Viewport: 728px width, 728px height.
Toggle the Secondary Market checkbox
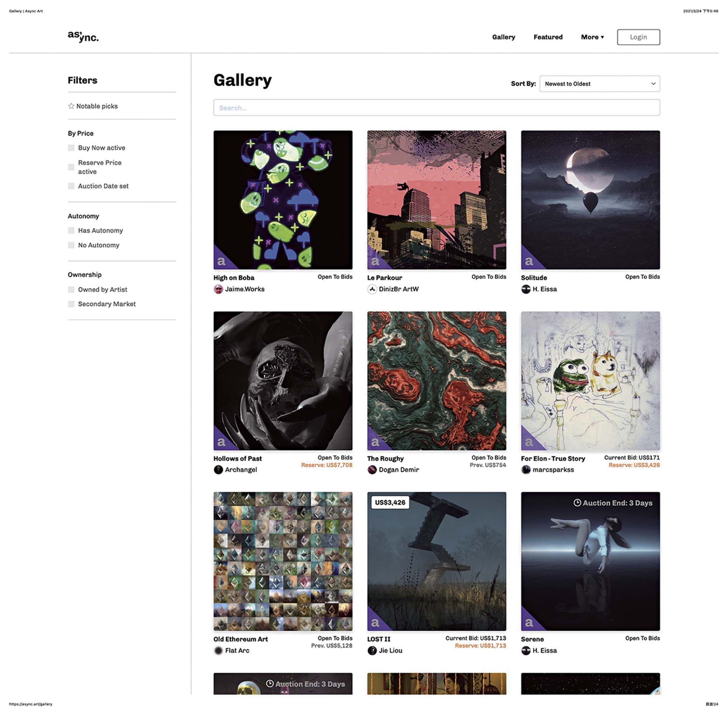click(71, 304)
